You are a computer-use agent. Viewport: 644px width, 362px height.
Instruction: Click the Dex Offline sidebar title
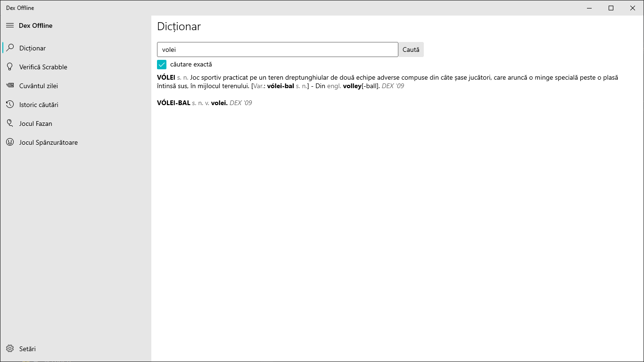coord(35,25)
